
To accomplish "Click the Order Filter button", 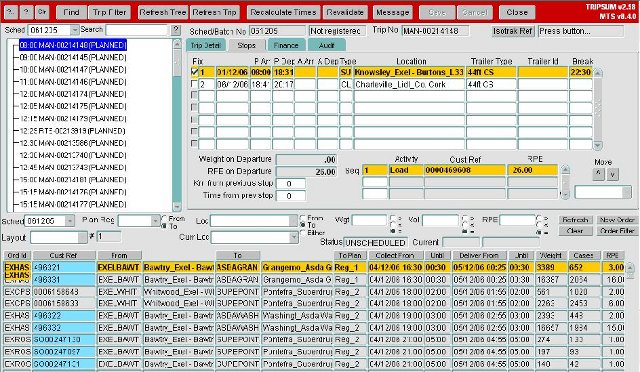I will coord(617,231).
